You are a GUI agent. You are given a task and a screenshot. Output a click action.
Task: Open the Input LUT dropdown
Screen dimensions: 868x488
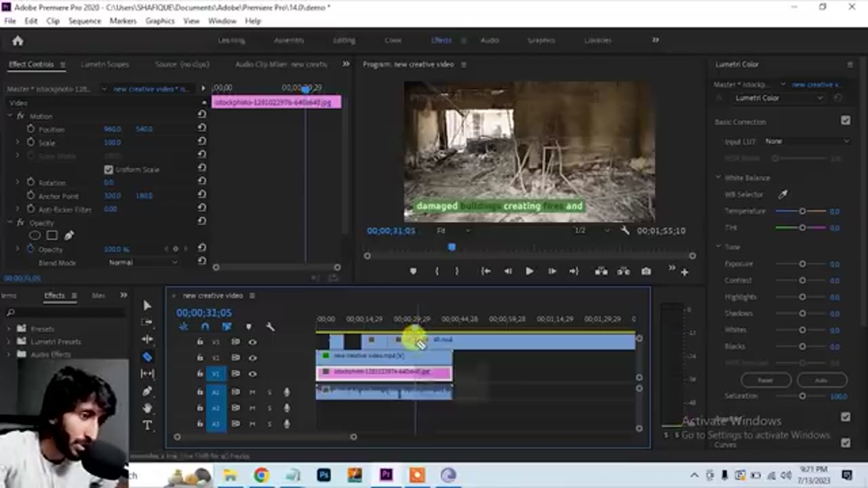(x=806, y=141)
